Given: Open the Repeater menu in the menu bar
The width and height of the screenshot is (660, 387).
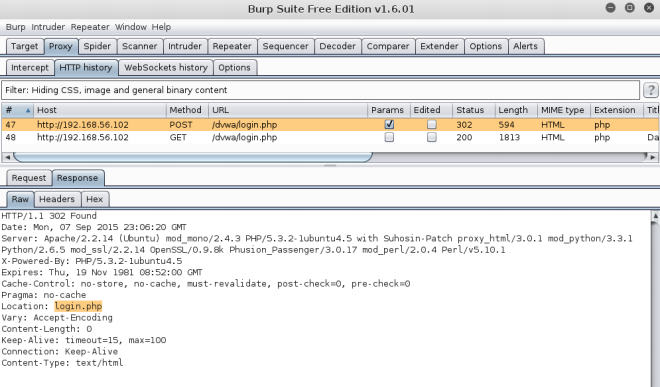Looking at the screenshot, I should click(x=90, y=27).
